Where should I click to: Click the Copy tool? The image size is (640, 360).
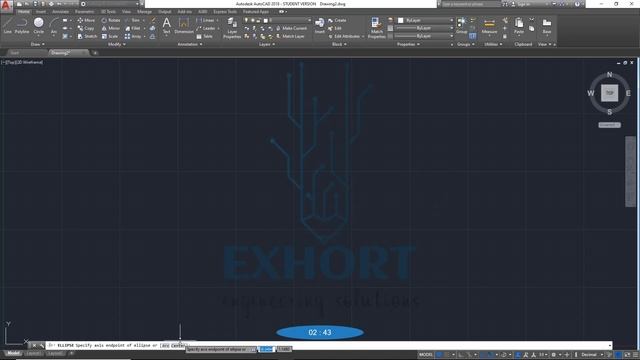click(86, 28)
